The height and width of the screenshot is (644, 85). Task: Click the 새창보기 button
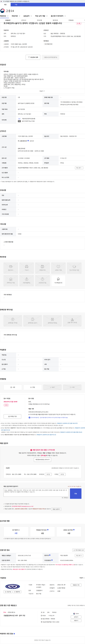pyautogui.click(x=76, y=620)
